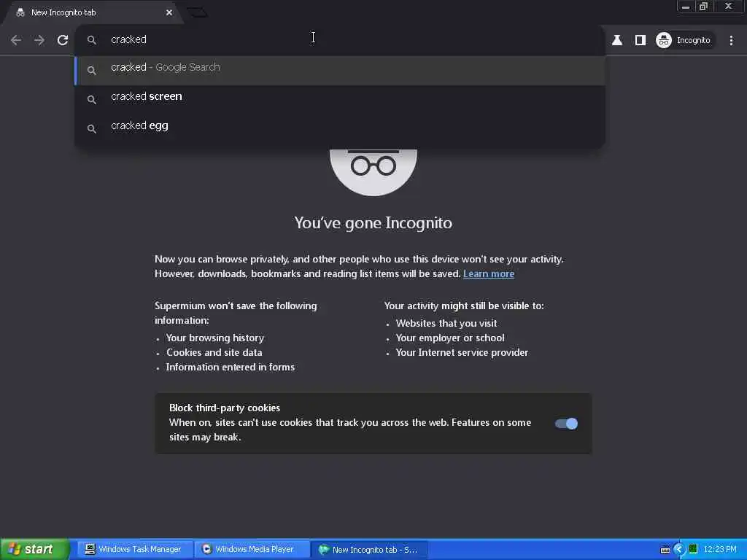Click the address bar containing 'cracked'
Screen dimensions: 747x560
pos(340,39)
